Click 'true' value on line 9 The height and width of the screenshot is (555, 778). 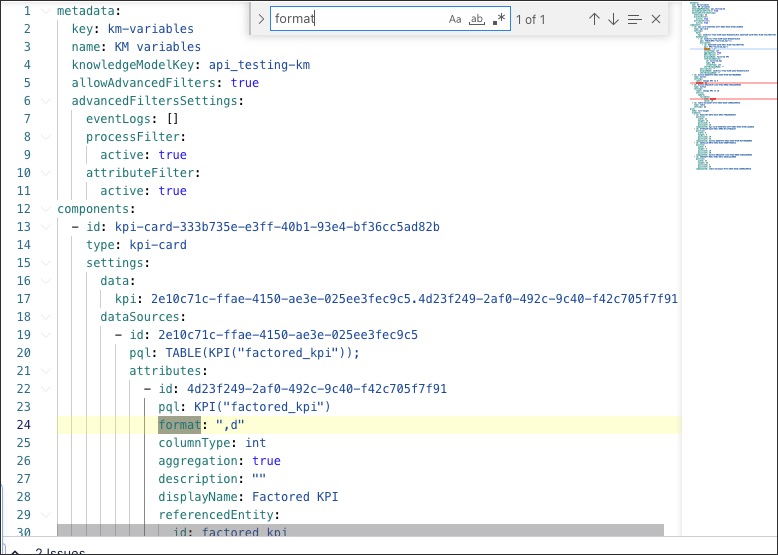[x=173, y=155]
